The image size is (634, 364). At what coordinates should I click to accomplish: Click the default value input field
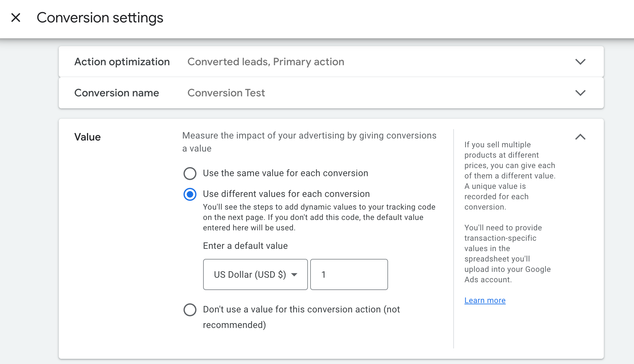(349, 274)
